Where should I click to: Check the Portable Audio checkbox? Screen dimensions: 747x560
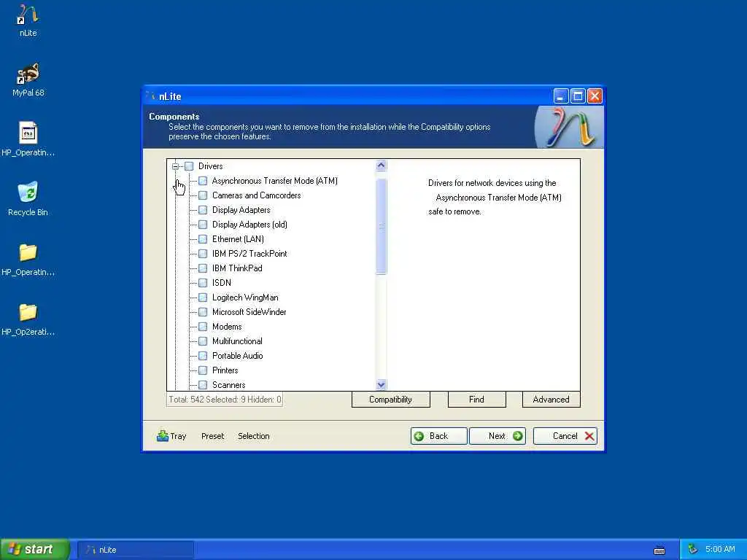point(203,356)
